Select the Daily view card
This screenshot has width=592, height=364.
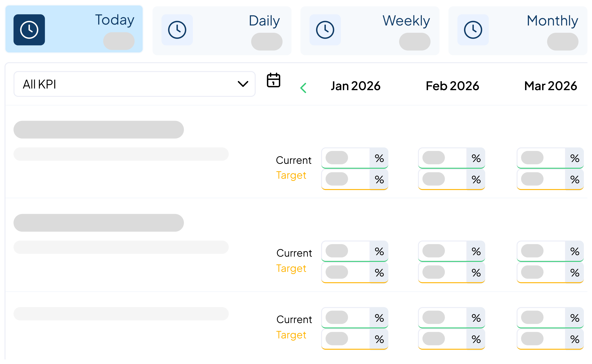(x=264, y=21)
